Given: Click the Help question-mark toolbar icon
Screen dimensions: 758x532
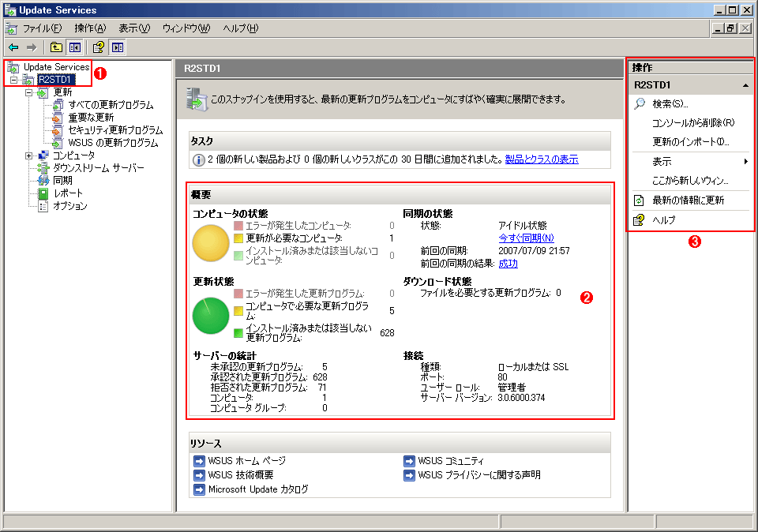Looking at the screenshot, I should coord(98,47).
